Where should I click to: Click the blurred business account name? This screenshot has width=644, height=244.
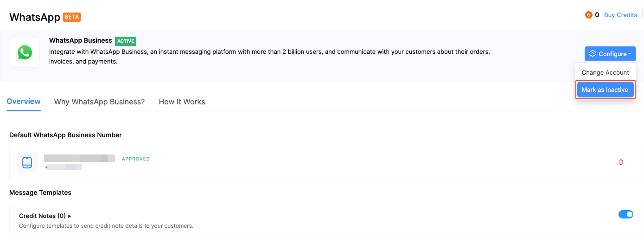[79, 158]
